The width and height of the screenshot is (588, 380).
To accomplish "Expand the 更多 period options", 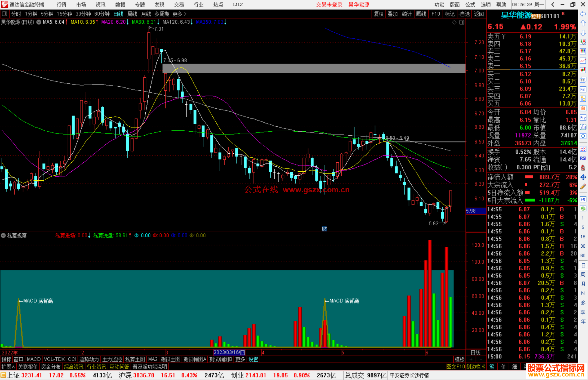I will click(179, 14).
